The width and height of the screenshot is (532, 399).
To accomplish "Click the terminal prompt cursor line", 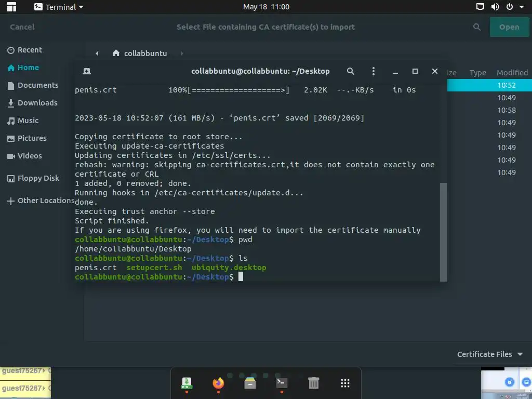I will coord(159,277).
